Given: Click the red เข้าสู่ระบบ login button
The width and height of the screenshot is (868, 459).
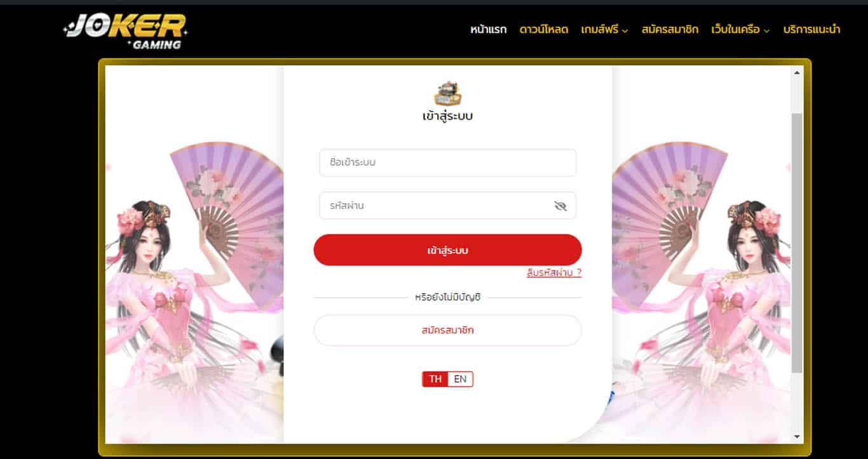Looking at the screenshot, I should (447, 250).
